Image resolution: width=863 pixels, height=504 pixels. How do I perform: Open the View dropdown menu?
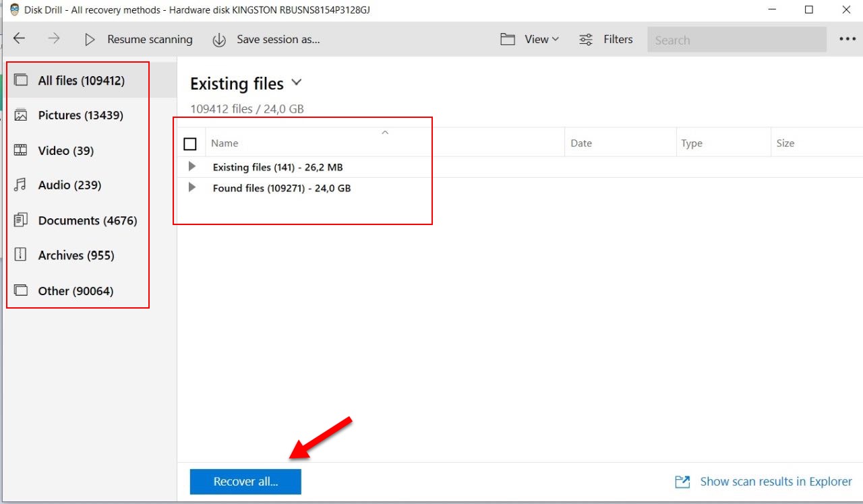[x=541, y=40]
